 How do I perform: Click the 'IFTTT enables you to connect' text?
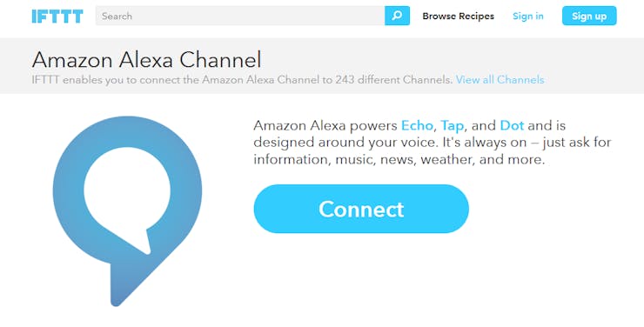(x=105, y=80)
